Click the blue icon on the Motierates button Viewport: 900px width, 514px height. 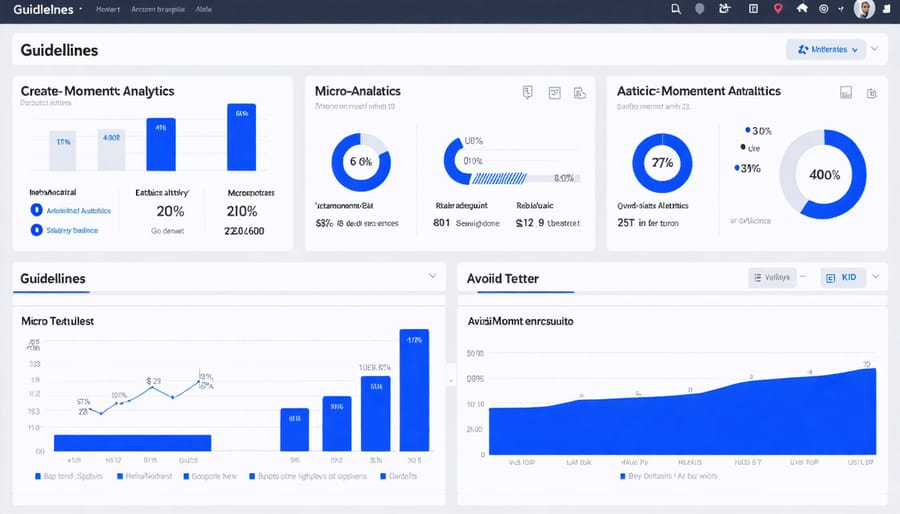coord(803,50)
